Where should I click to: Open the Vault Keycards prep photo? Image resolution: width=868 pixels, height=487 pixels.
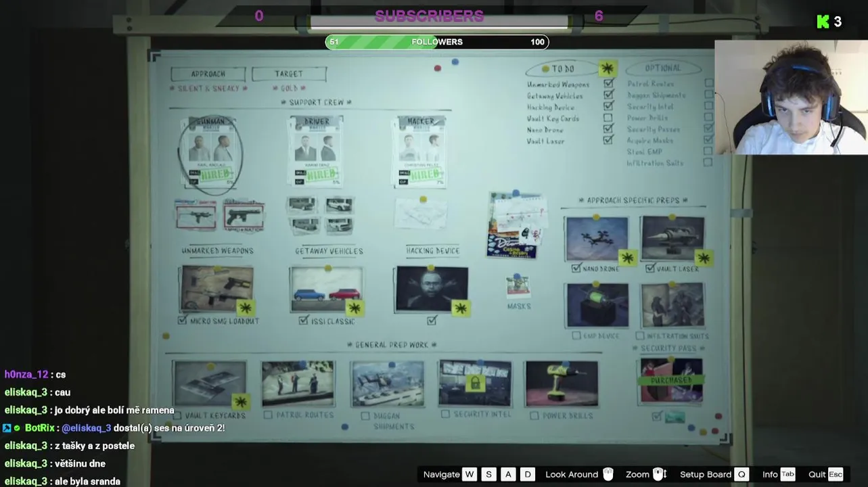pyautogui.click(x=209, y=384)
